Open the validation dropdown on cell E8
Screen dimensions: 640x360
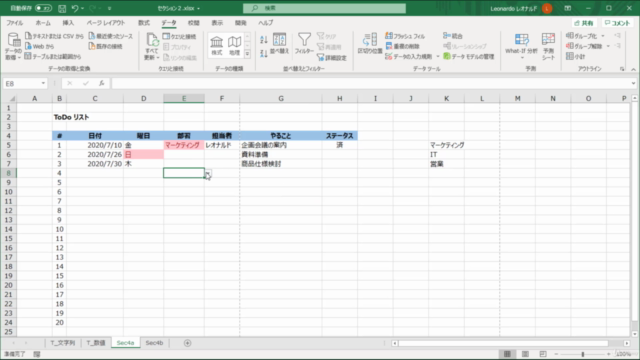(208, 173)
